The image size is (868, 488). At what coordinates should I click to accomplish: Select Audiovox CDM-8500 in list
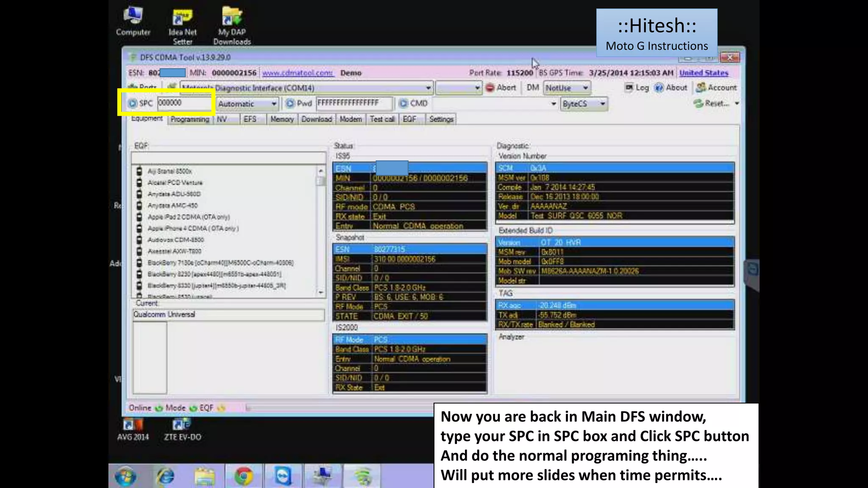(x=175, y=240)
